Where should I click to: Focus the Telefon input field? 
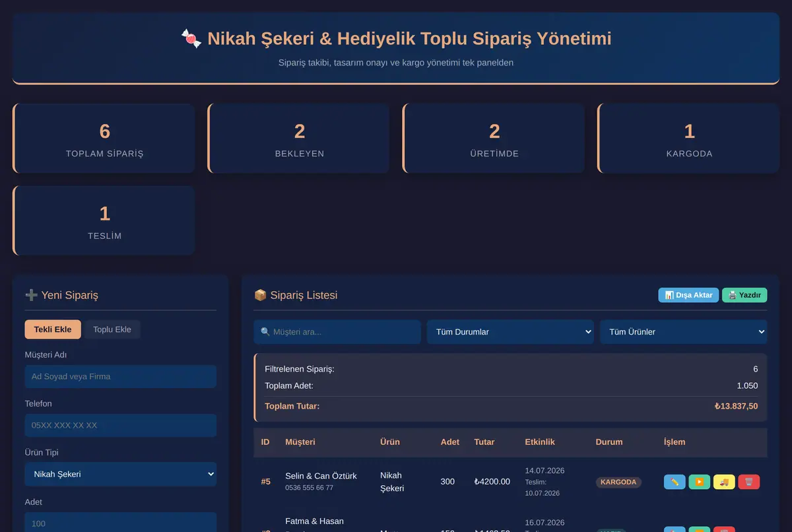121,425
